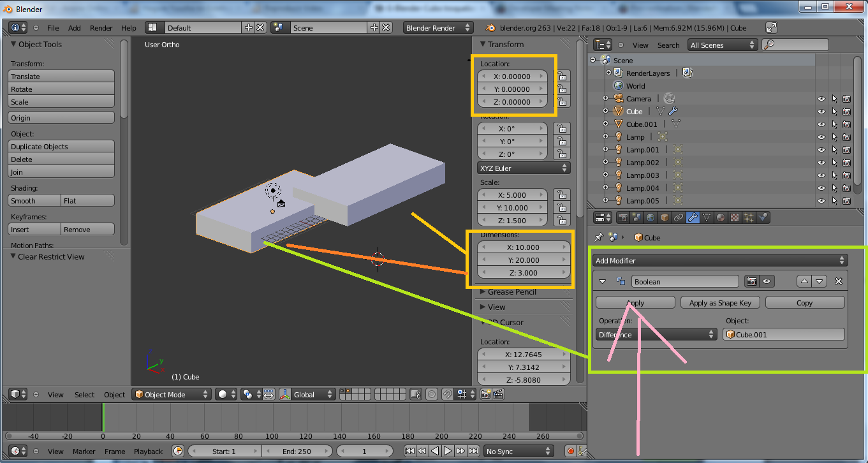This screenshot has width=868, height=463.
Task: Open the Object Constraints chain icon
Action: pyautogui.click(x=679, y=217)
